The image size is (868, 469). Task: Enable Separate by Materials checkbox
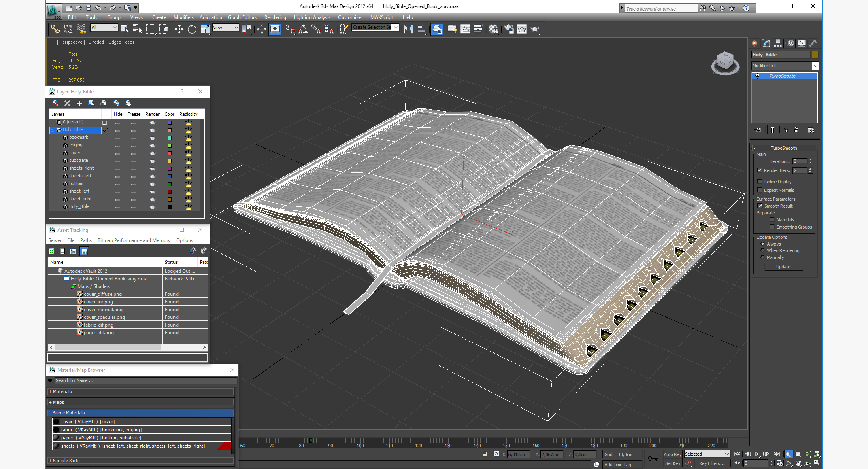[x=772, y=220]
